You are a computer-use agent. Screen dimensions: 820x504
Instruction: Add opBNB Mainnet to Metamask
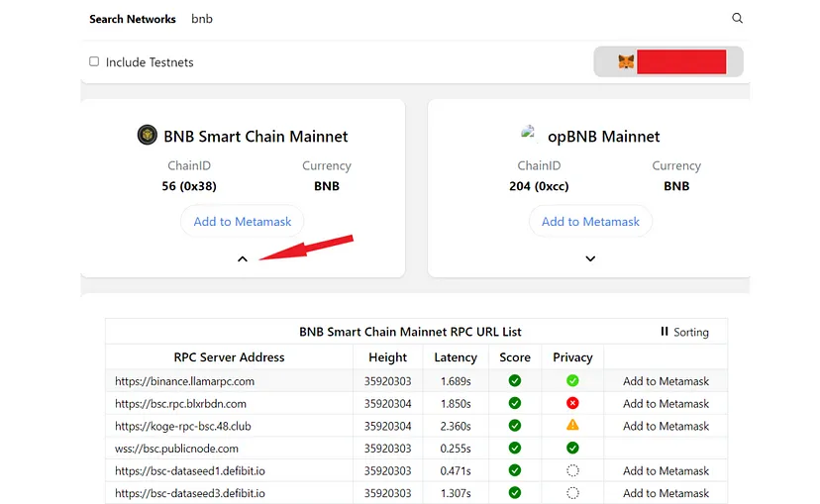point(590,222)
